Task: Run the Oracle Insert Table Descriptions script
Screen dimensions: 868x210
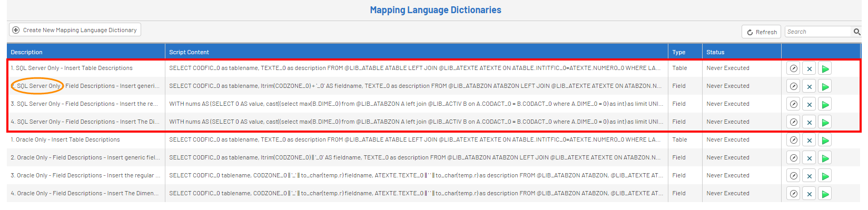Action: click(x=825, y=140)
